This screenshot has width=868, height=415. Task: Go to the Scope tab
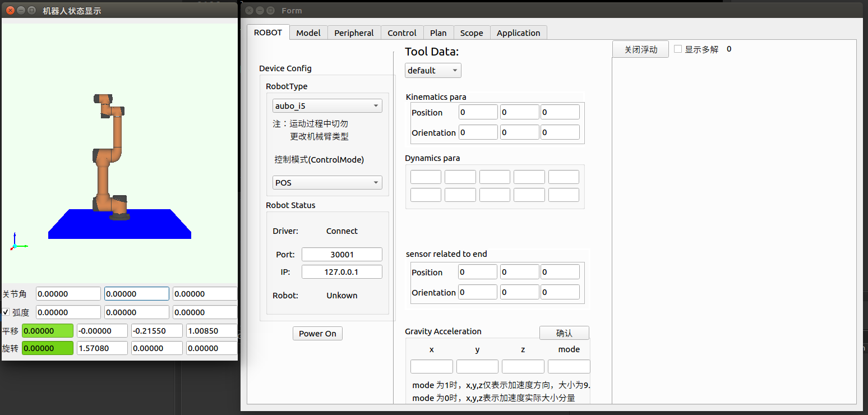pyautogui.click(x=472, y=33)
